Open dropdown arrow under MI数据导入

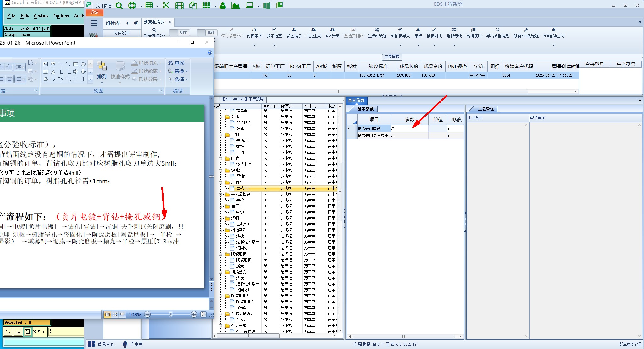[x=400, y=45]
